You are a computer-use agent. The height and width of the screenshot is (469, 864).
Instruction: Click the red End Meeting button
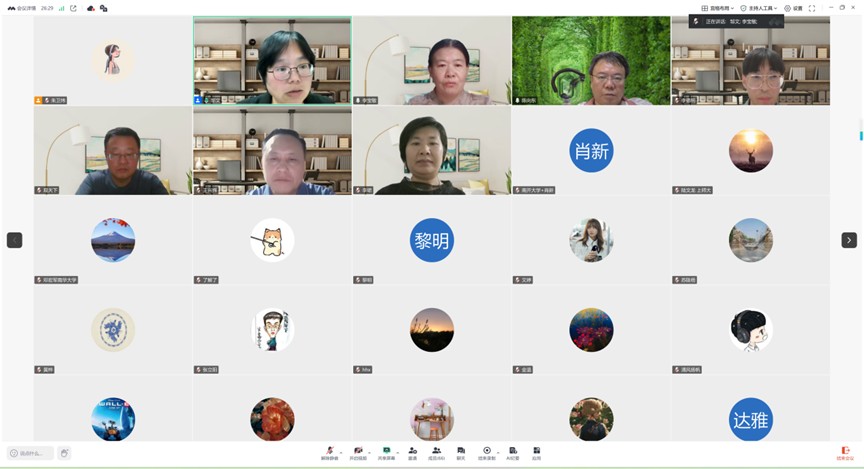tap(845, 452)
